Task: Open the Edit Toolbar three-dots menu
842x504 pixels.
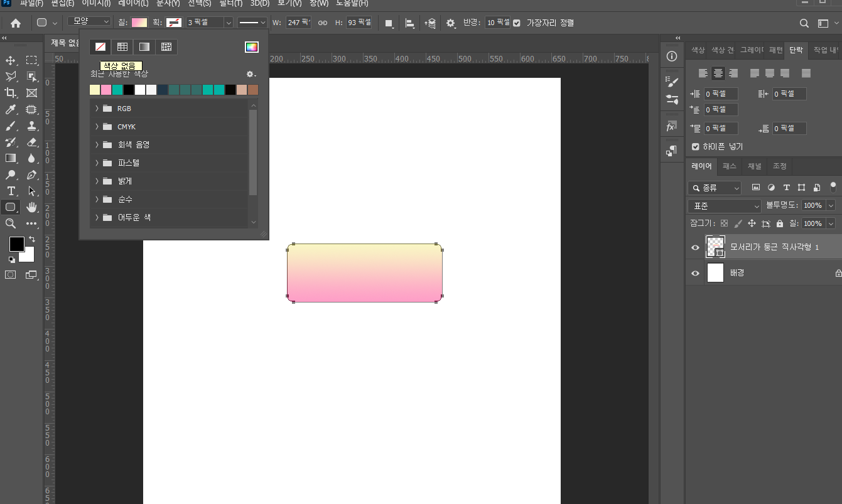Action: pyautogui.click(x=31, y=223)
